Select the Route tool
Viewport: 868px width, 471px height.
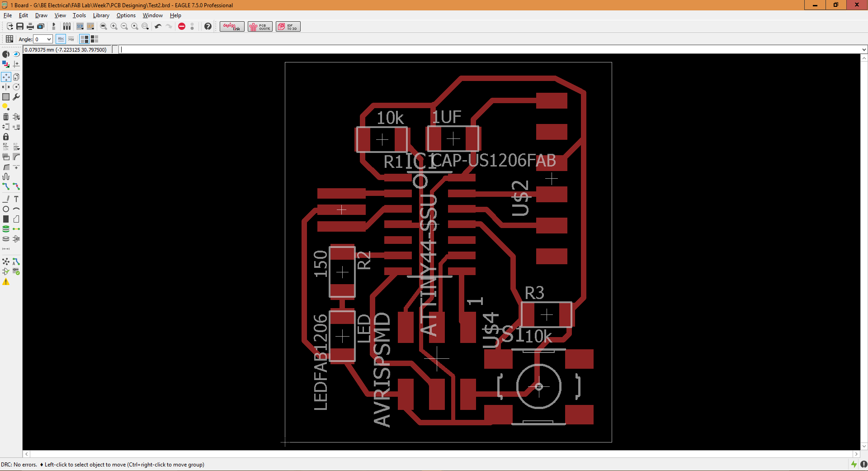6,186
